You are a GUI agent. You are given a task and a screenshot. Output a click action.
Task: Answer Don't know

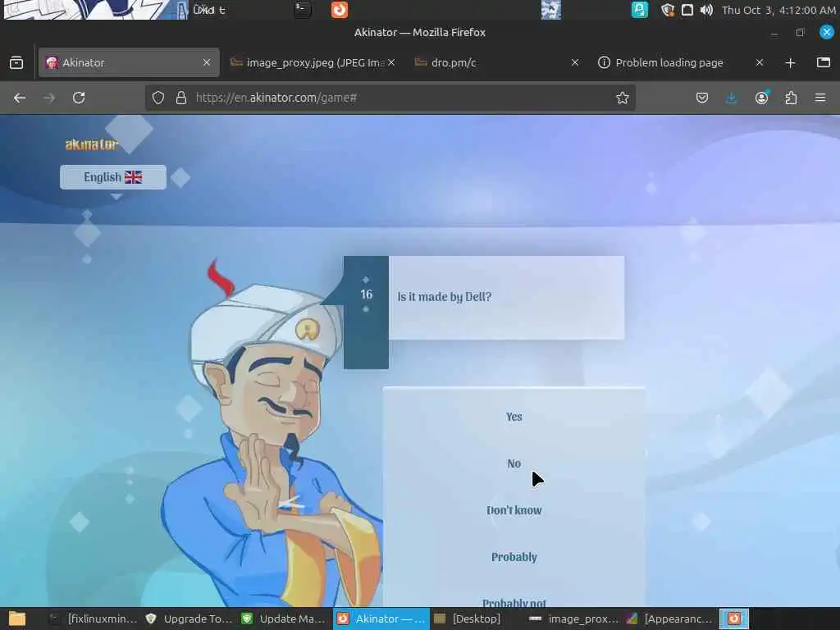(x=514, y=510)
